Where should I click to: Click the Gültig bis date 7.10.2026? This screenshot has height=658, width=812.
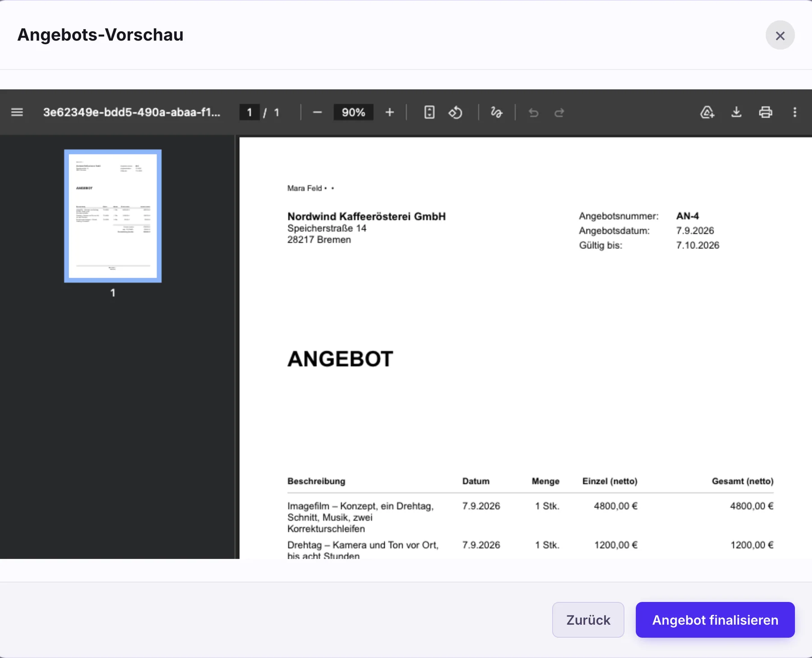pos(697,245)
